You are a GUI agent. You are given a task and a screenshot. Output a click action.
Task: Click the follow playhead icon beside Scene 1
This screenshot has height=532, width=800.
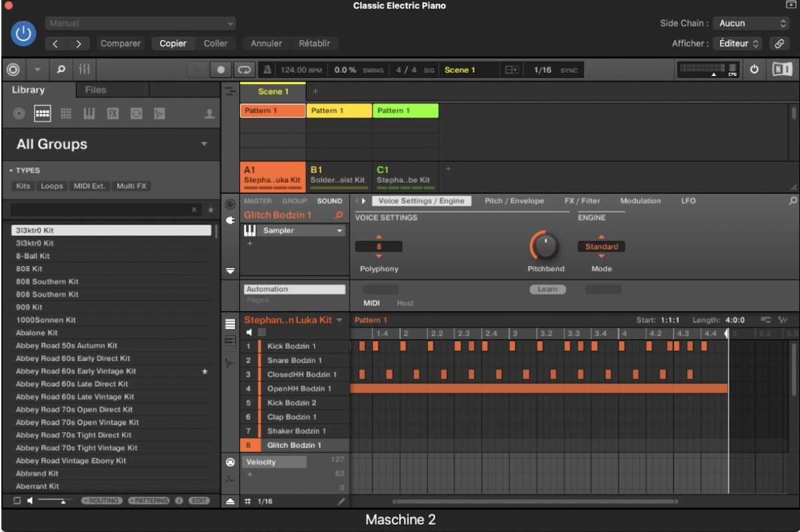[x=512, y=70]
